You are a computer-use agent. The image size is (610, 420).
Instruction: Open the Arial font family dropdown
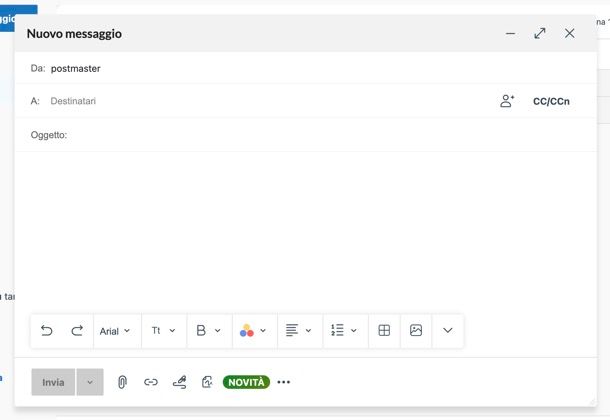[x=115, y=331]
